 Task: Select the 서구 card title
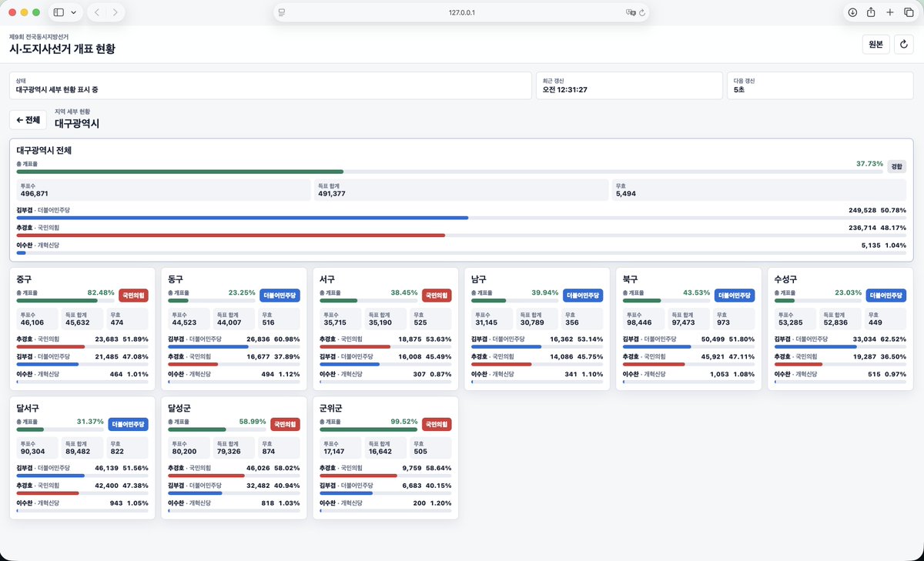pos(327,279)
